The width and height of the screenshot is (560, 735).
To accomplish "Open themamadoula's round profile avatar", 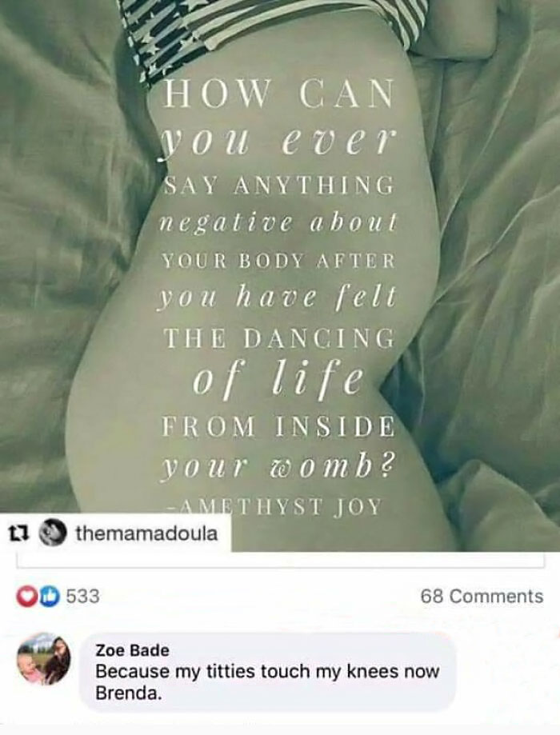I will [51, 533].
